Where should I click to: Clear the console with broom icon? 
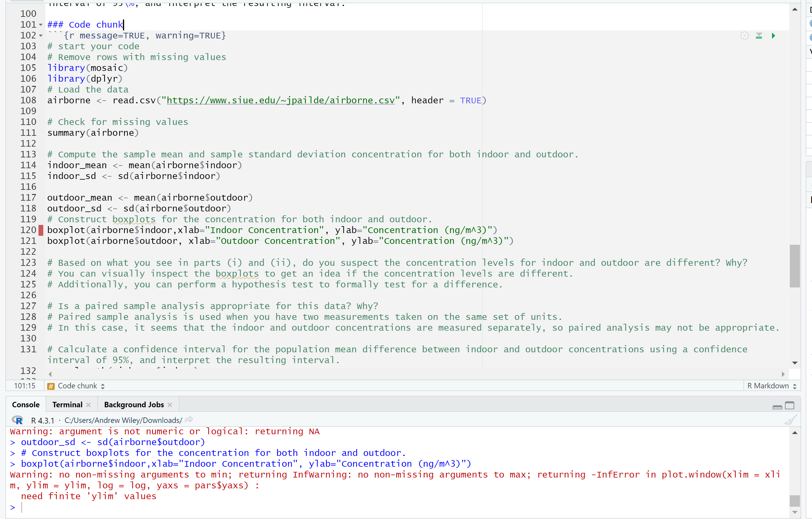[x=790, y=420]
